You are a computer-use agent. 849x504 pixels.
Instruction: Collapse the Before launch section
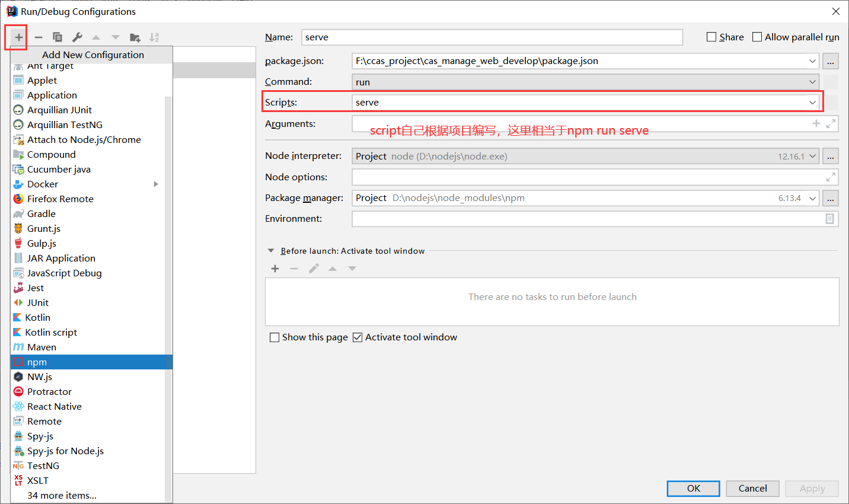click(x=271, y=251)
